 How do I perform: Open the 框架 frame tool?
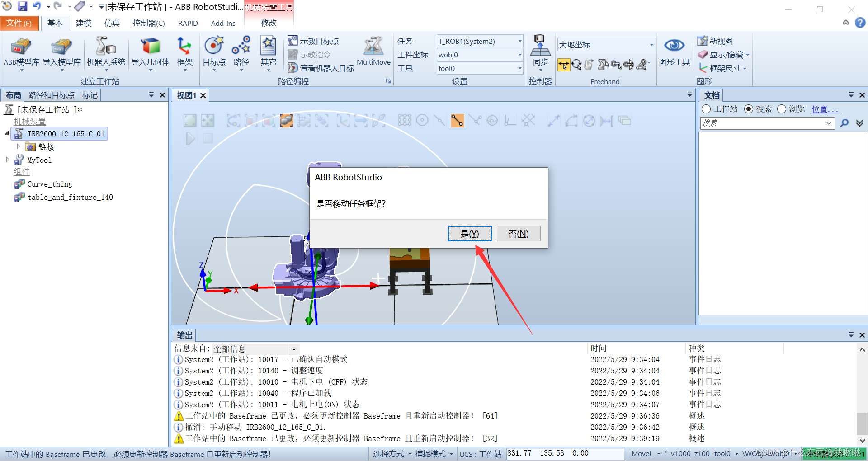tap(184, 53)
